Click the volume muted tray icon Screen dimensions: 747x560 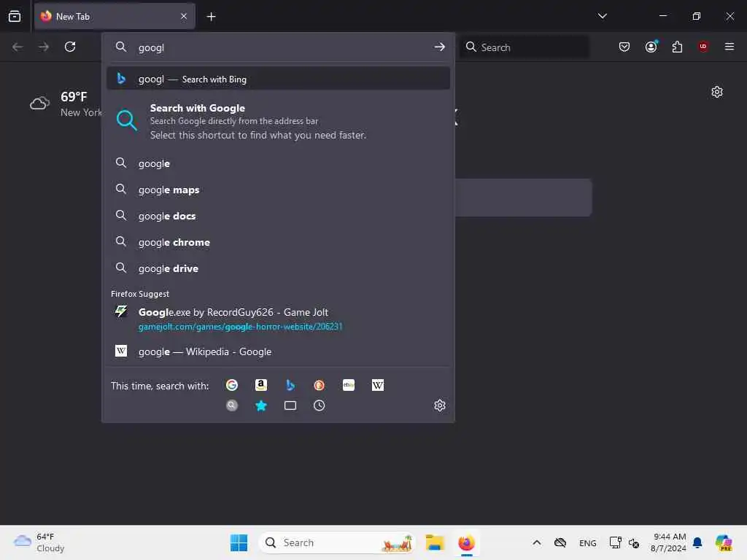pos(634,542)
